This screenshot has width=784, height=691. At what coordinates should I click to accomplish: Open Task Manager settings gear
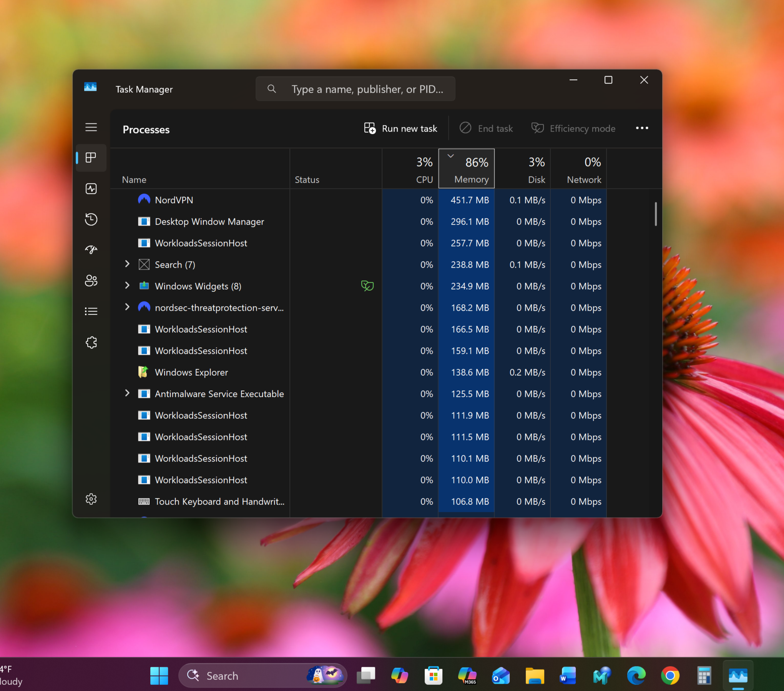point(91,499)
